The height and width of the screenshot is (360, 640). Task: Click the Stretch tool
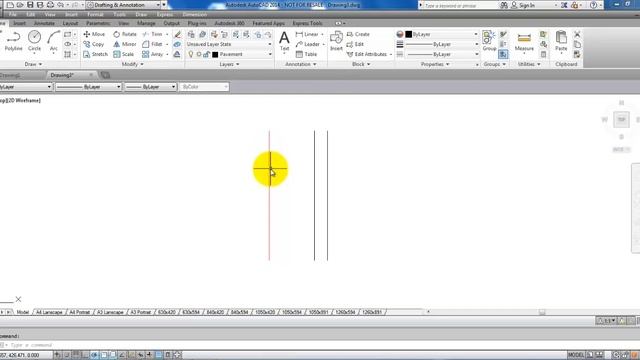click(96, 54)
